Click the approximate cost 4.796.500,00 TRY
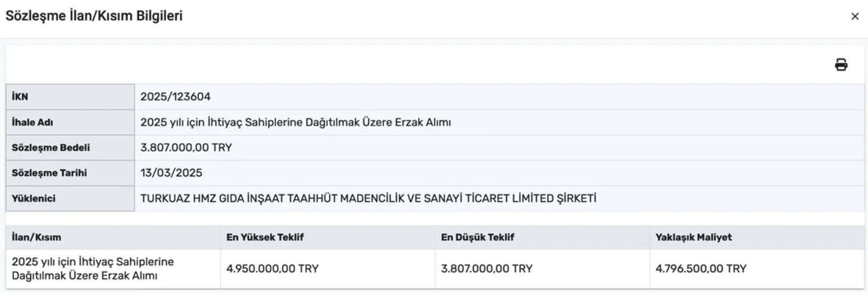This screenshot has width=868, height=293. coord(701,268)
